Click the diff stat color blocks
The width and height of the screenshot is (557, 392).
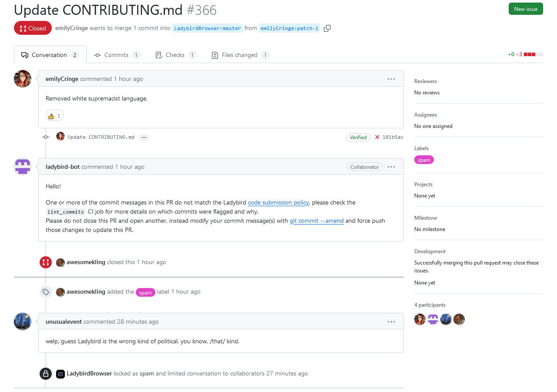point(534,54)
